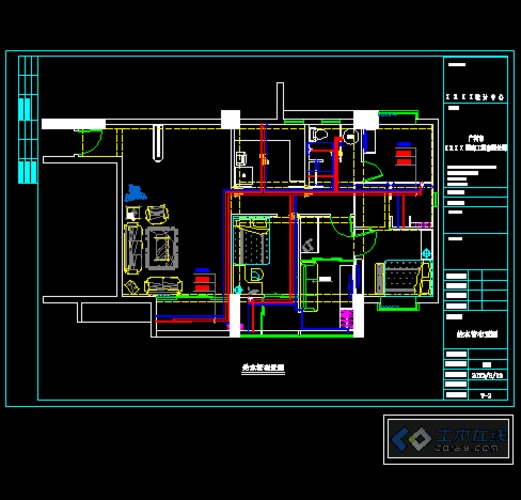Select the double bed in the middle bedroom
521x500 pixels.
click(x=252, y=241)
